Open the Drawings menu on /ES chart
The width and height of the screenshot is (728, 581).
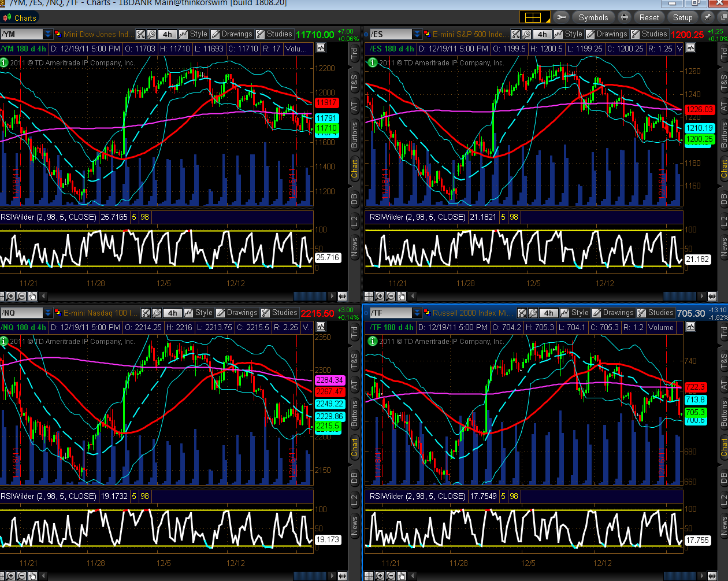[x=607, y=34]
